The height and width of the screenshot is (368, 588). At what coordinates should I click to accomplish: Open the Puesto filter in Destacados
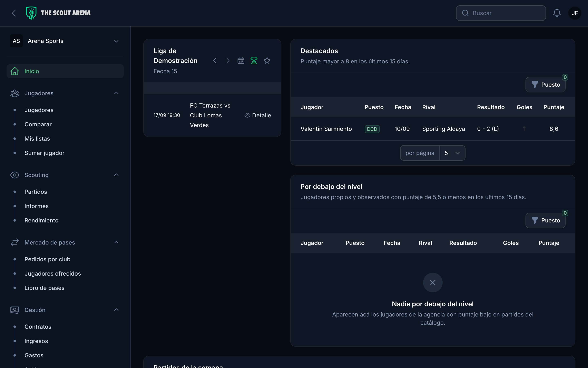click(x=545, y=85)
